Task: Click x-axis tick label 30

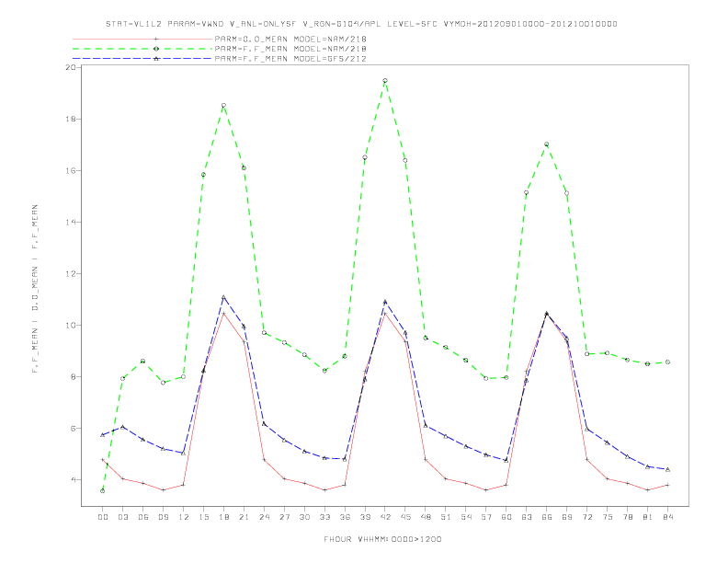Action: [304, 517]
